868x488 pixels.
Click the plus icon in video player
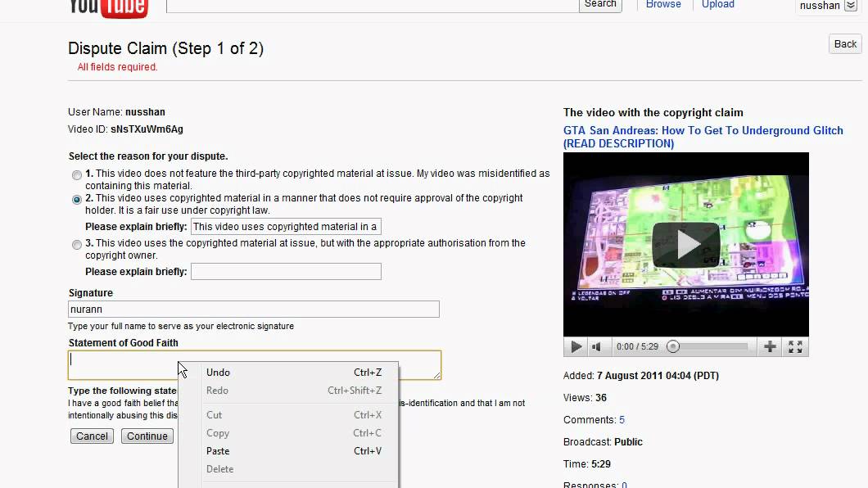coord(770,347)
